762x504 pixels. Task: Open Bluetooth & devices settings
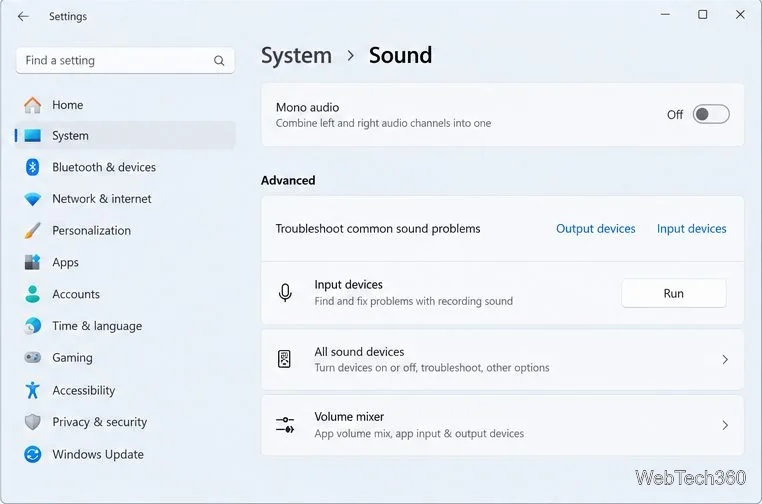click(x=125, y=167)
